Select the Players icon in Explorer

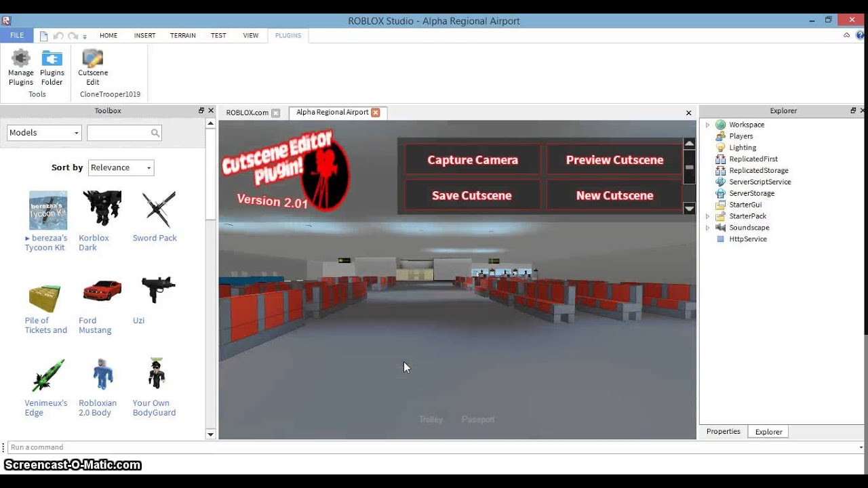(x=721, y=136)
